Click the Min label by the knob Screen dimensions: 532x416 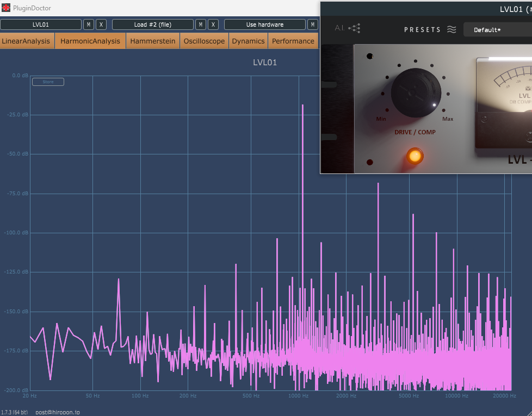coord(381,119)
